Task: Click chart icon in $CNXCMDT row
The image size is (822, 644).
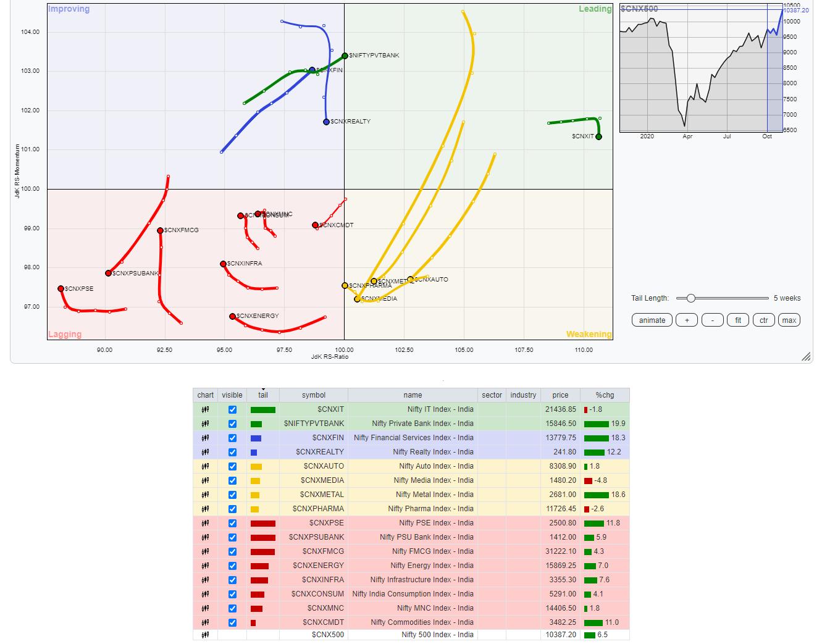Action: (205, 622)
